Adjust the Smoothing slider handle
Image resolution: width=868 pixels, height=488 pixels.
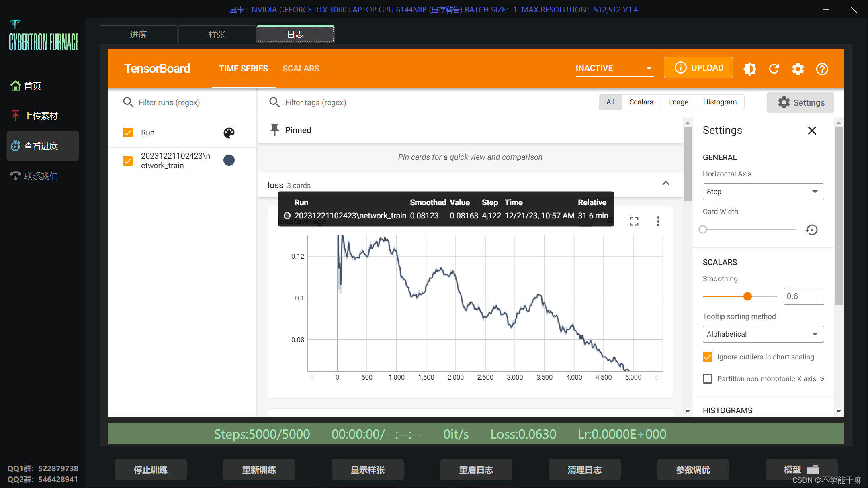(747, 296)
